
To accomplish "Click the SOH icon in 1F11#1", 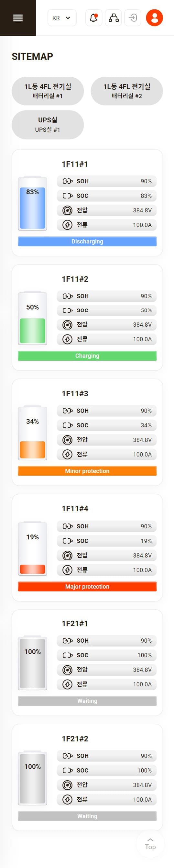I will tap(67, 181).
